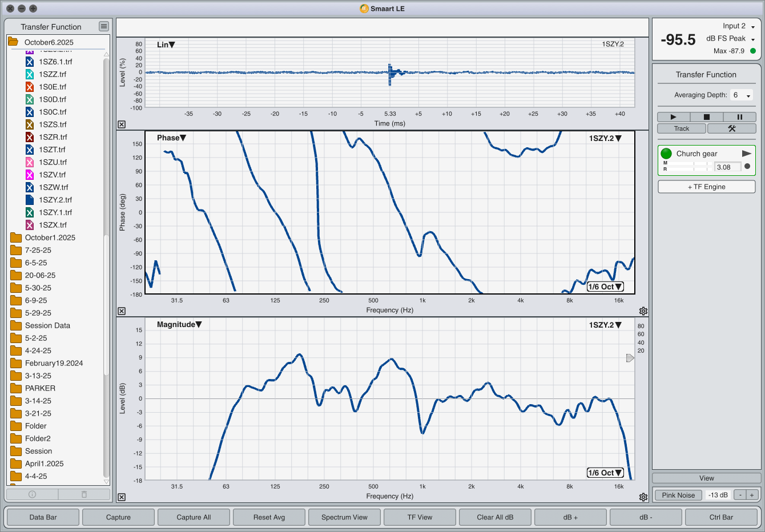Click the trash icon below the file list

(x=84, y=494)
